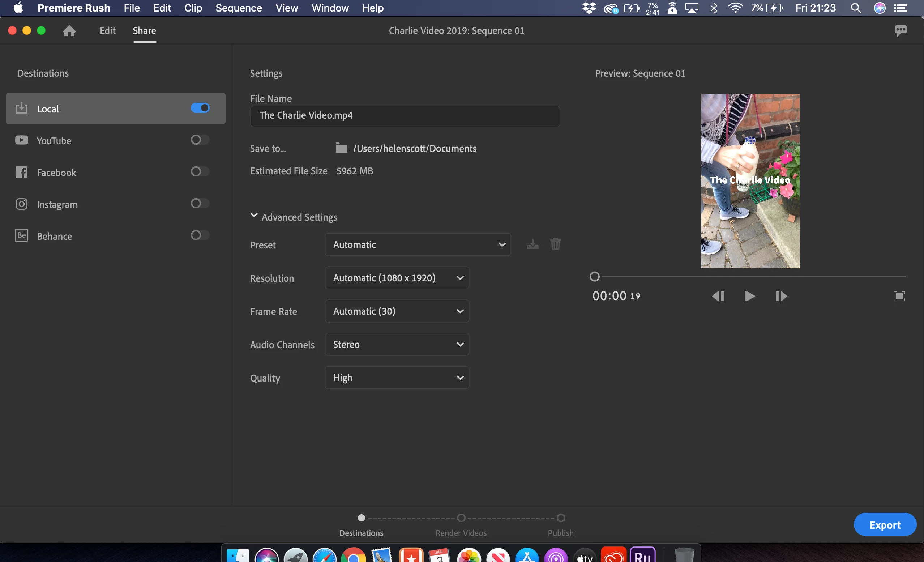Click the Save to folder icon

point(341,148)
